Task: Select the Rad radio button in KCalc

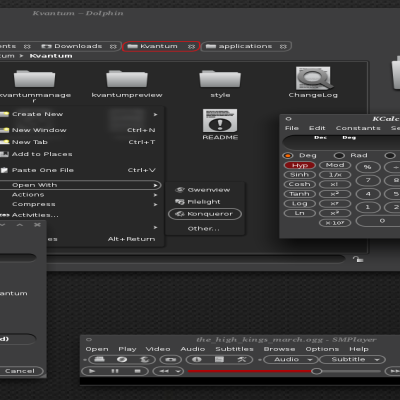Action: (x=339, y=156)
